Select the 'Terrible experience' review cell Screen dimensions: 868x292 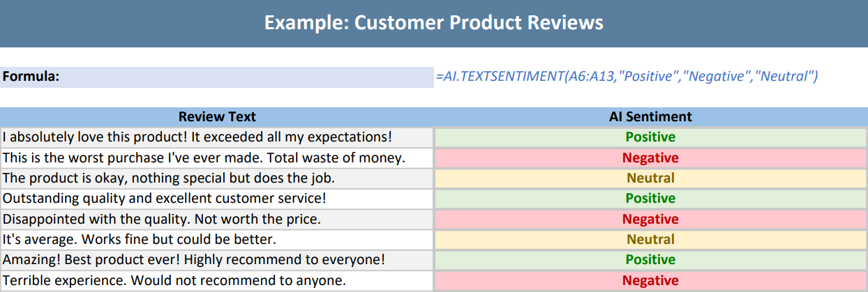pyautogui.click(x=174, y=281)
